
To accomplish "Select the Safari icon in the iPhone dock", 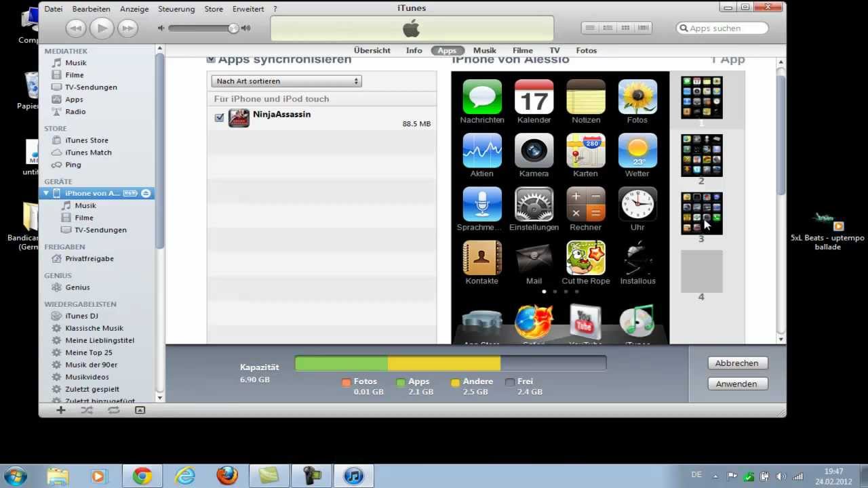I will point(534,321).
